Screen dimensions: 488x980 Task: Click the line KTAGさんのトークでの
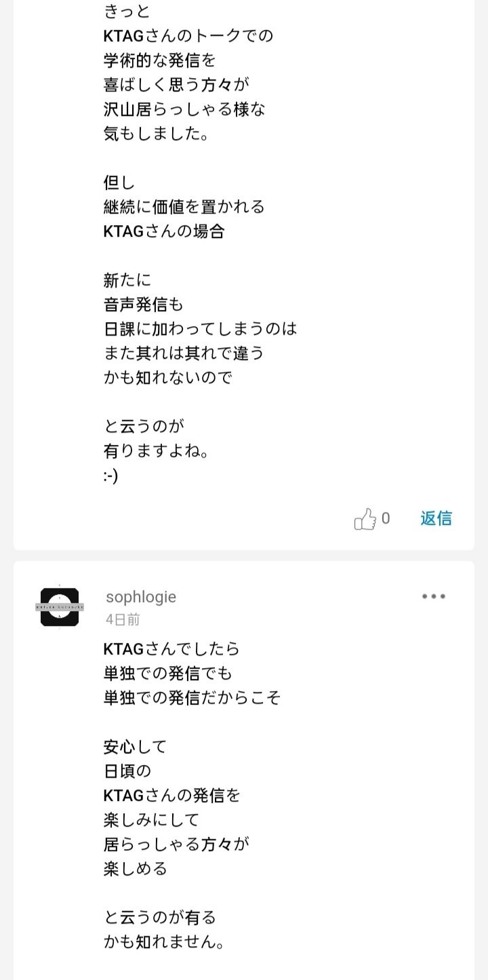[x=188, y=36]
